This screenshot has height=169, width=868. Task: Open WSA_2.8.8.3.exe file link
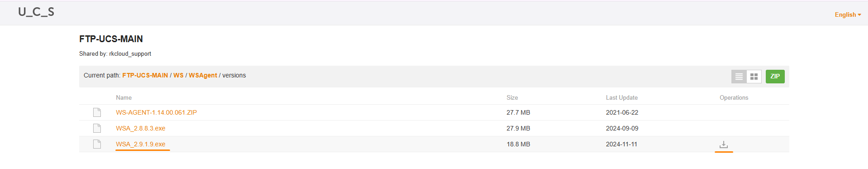[140, 128]
